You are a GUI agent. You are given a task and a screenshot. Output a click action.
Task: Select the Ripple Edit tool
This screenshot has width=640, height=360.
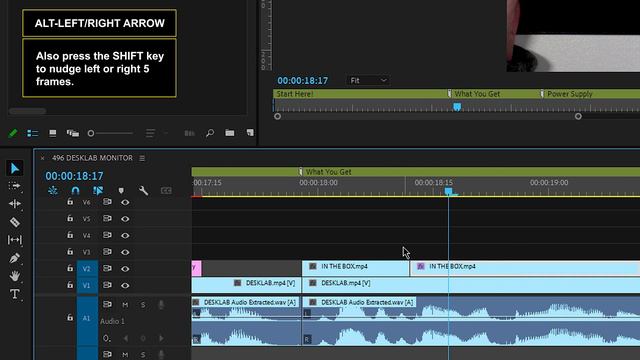coord(15,204)
